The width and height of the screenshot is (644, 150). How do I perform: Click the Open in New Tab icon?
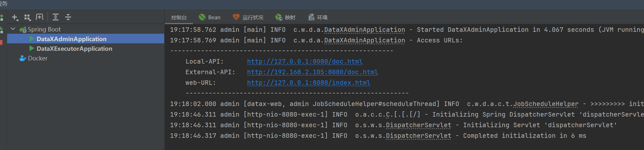[40, 17]
